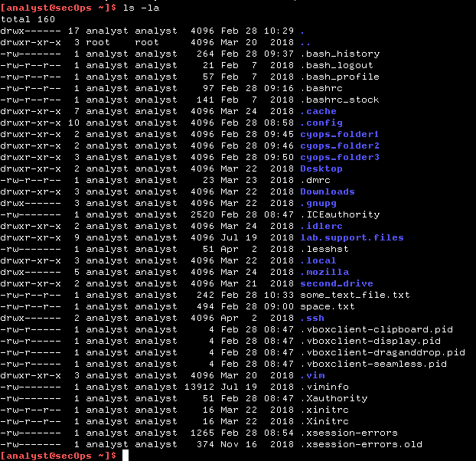Viewport: 476px width, 461px height.
Task: Select the .lesshst filename
Action: click(x=324, y=249)
